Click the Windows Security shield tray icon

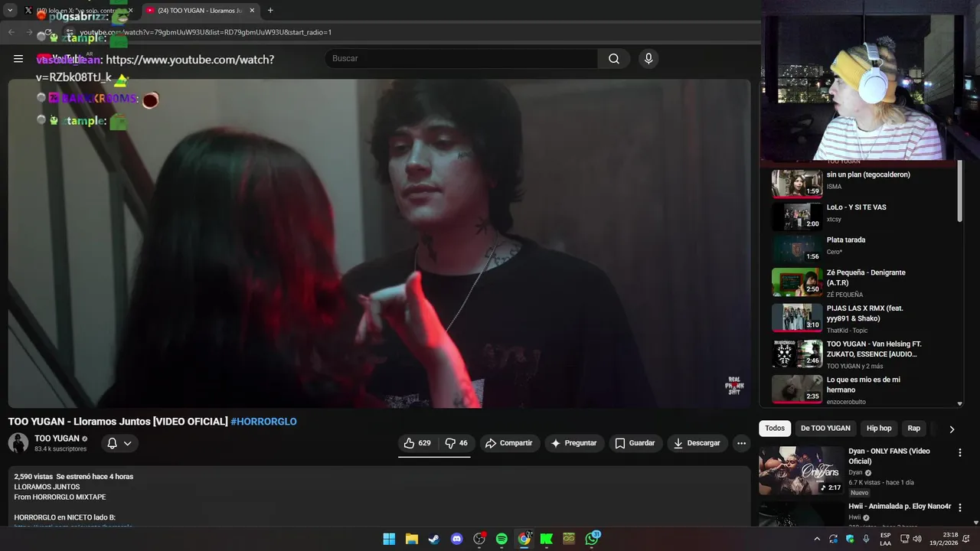pyautogui.click(x=850, y=539)
